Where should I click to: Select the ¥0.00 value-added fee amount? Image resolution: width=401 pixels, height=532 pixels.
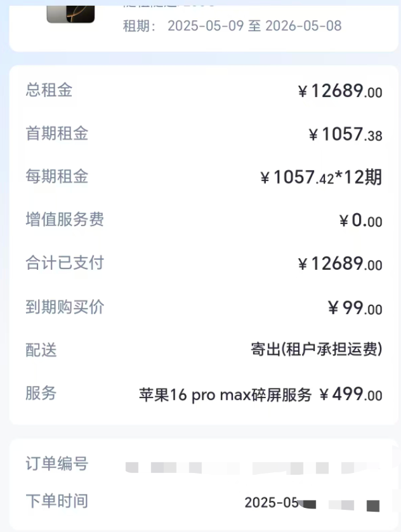click(x=360, y=221)
